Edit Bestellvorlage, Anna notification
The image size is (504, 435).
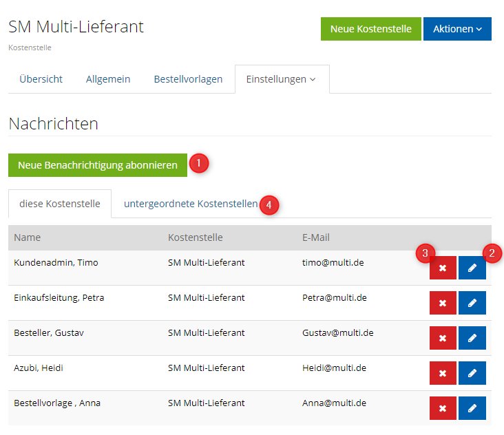(472, 408)
